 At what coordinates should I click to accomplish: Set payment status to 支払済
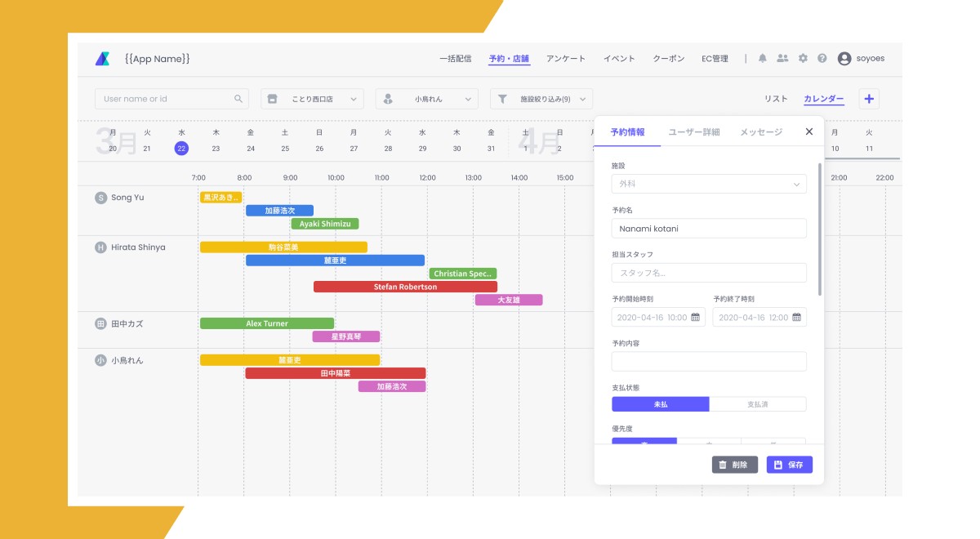pos(758,404)
